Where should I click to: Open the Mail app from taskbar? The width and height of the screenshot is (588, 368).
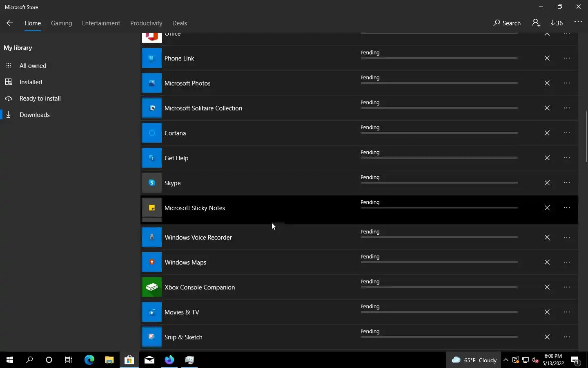149,360
